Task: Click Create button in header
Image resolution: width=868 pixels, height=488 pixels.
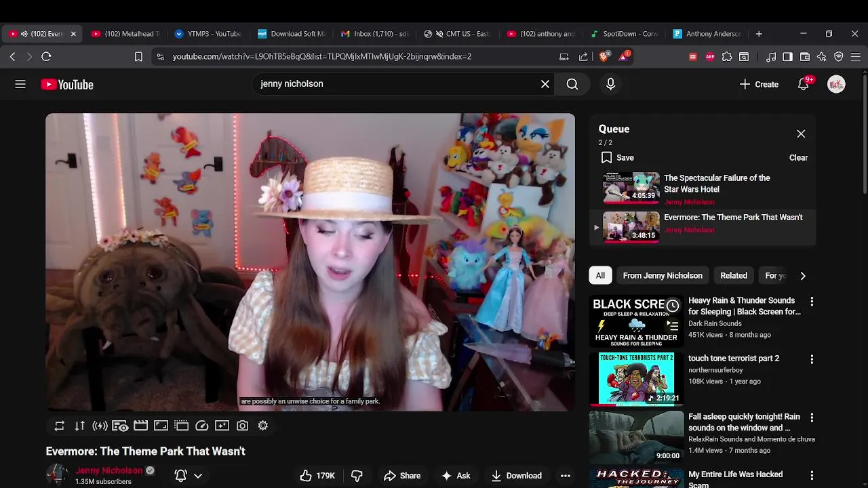Action: (759, 84)
